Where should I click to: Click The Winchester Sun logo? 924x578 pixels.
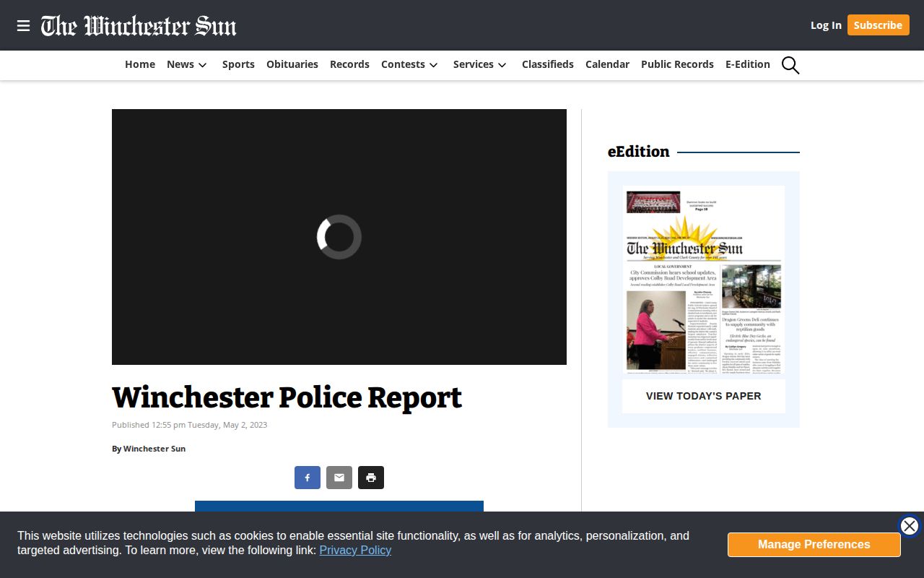point(139,26)
